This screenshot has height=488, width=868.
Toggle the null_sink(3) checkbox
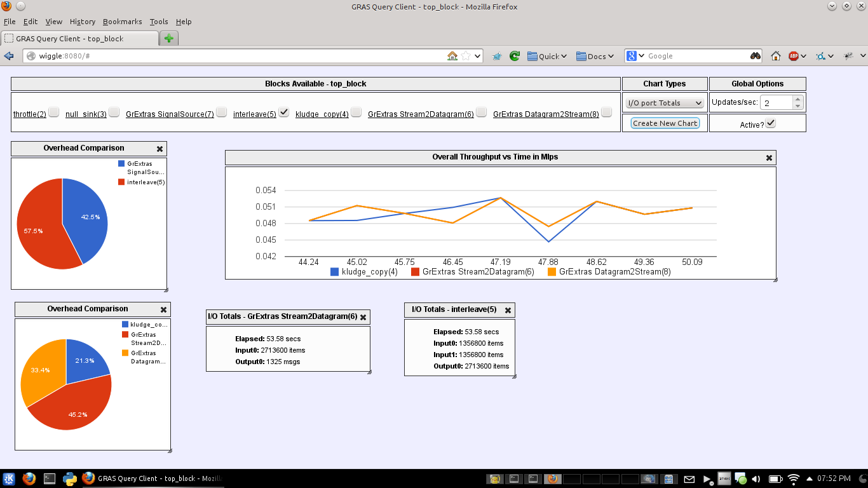point(114,112)
